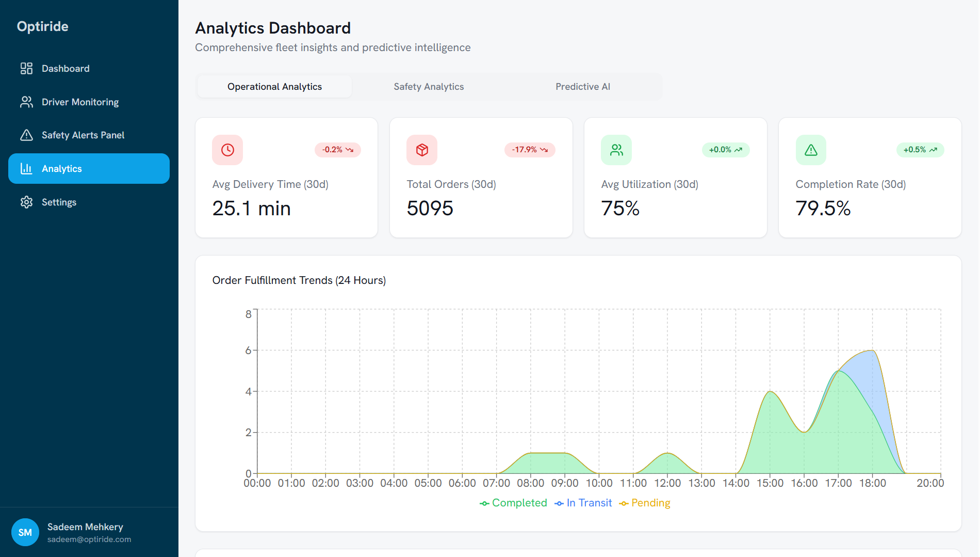Click the Analytics bar chart icon

click(x=26, y=169)
